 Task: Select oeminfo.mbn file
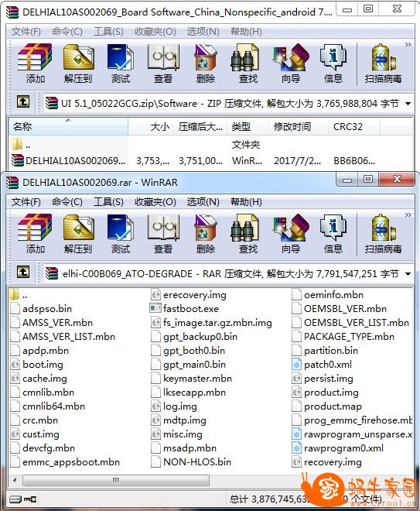coord(328,295)
